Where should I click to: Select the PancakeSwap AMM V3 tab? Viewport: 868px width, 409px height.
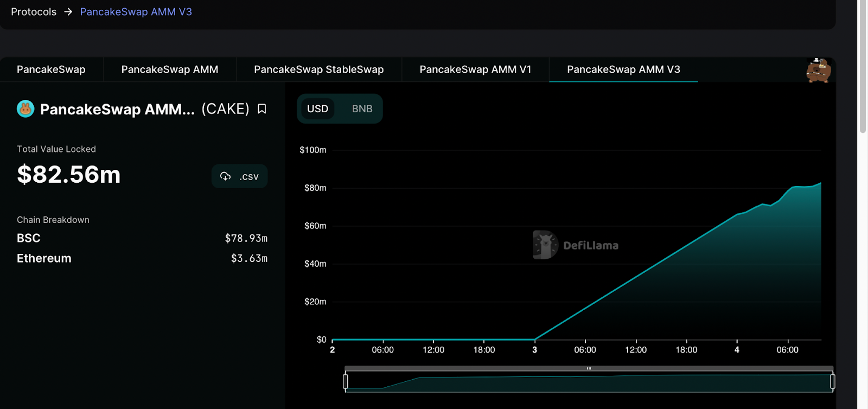[x=623, y=69]
